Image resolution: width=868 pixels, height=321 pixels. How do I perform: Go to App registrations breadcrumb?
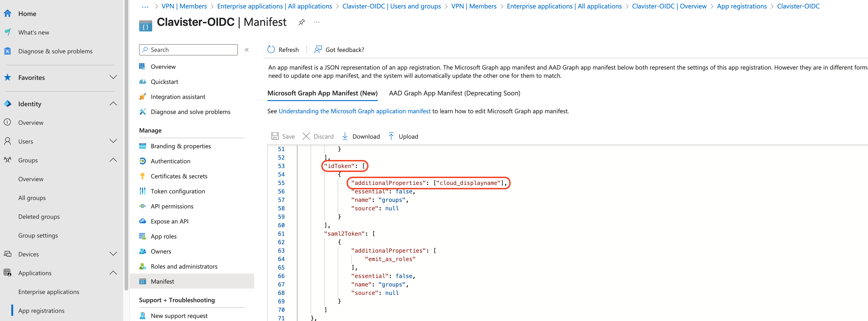[742, 6]
